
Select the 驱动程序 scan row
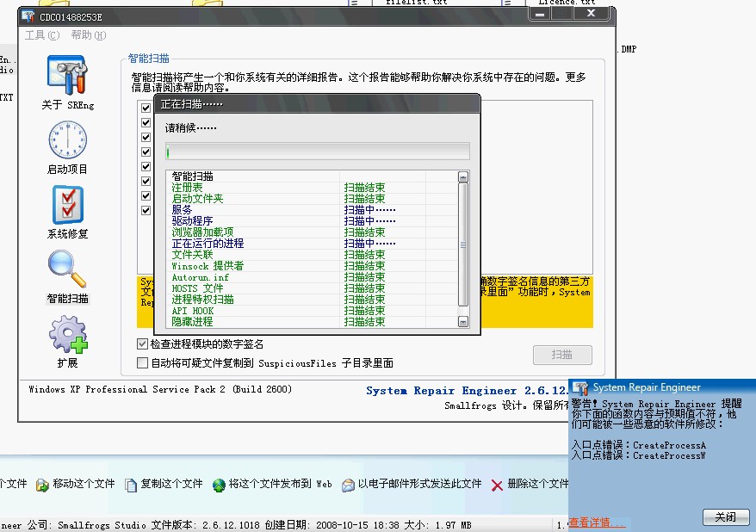coord(312,220)
